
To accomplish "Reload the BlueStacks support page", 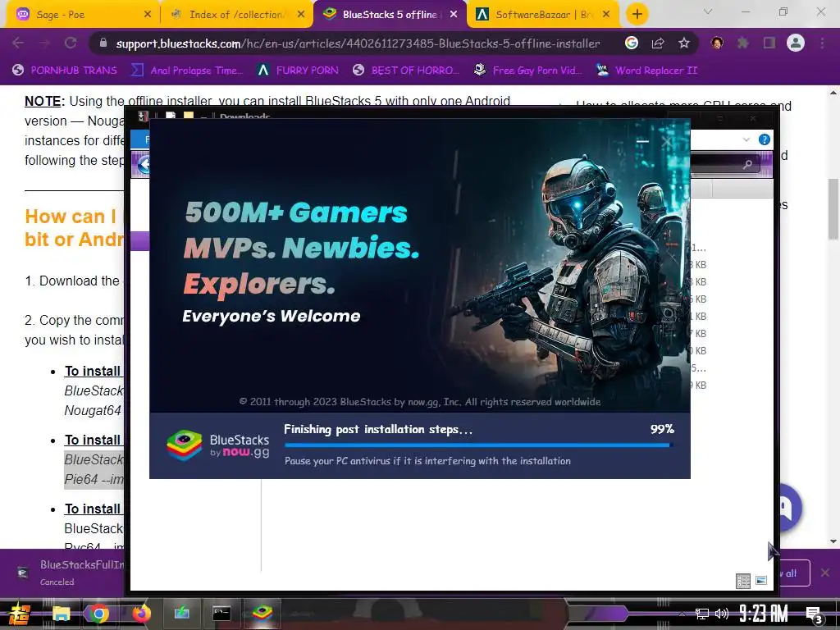I will pyautogui.click(x=71, y=43).
